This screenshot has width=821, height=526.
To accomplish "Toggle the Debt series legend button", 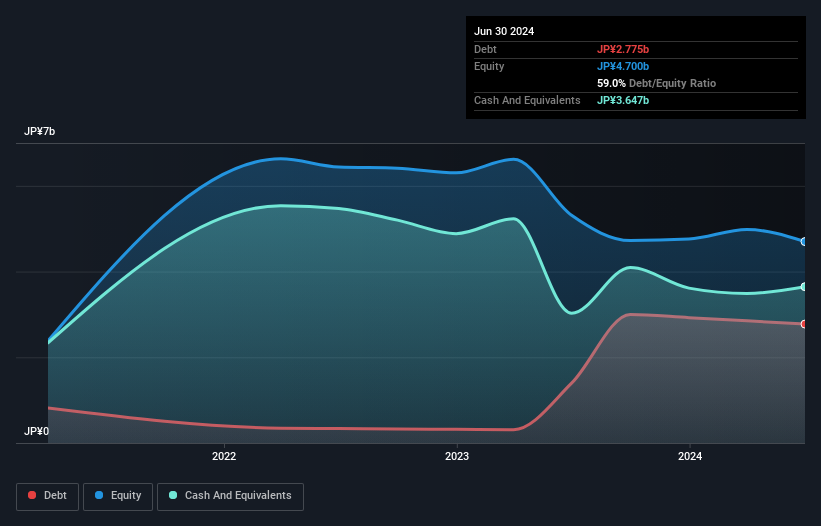I will [x=48, y=496].
